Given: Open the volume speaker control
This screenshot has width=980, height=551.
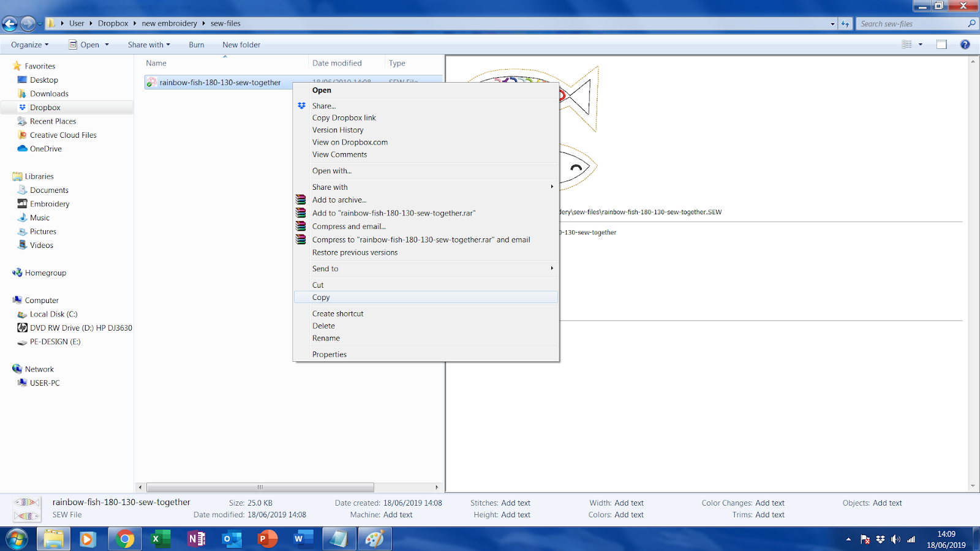Looking at the screenshot, I should (895, 539).
